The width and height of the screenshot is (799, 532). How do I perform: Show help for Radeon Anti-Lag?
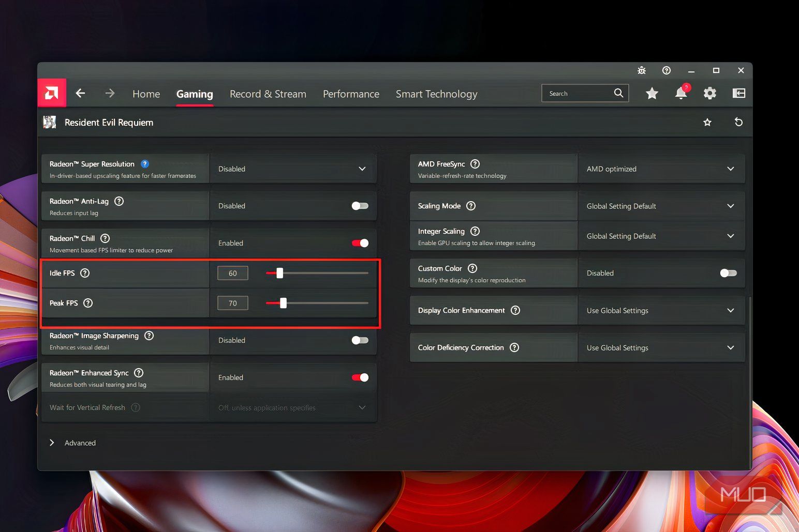(x=119, y=201)
